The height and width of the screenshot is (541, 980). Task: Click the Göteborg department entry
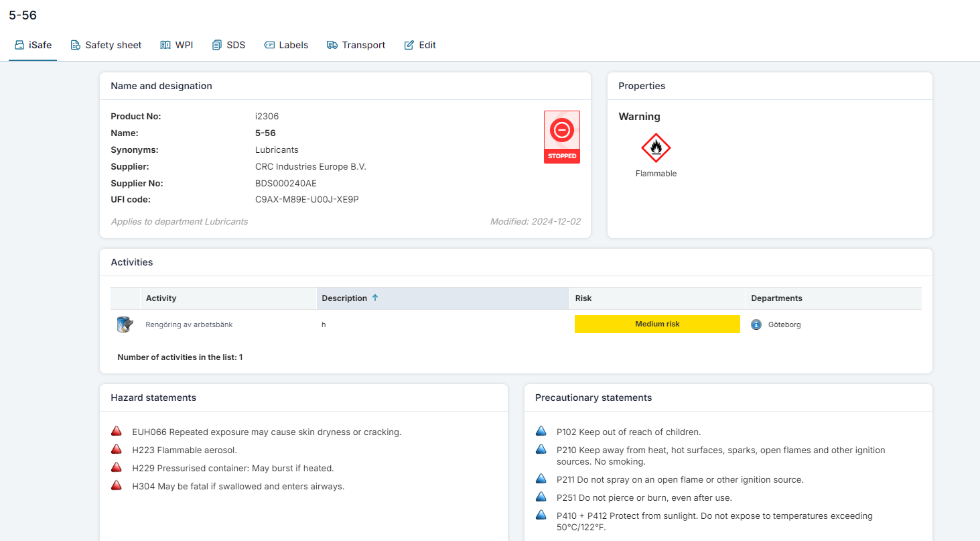point(784,324)
